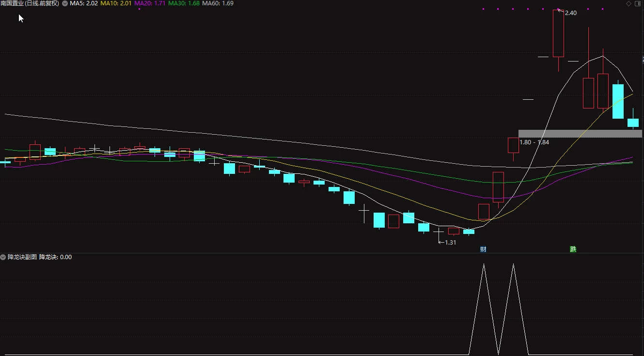Click the 南国置业(日线.前复权) chart title
This screenshot has width=644, height=356.
pyautogui.click(x=30, y=3)
